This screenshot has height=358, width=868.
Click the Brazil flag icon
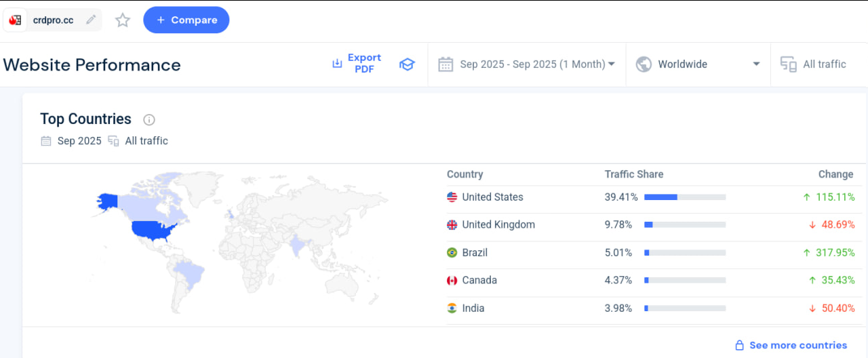(x=452, y=253)
